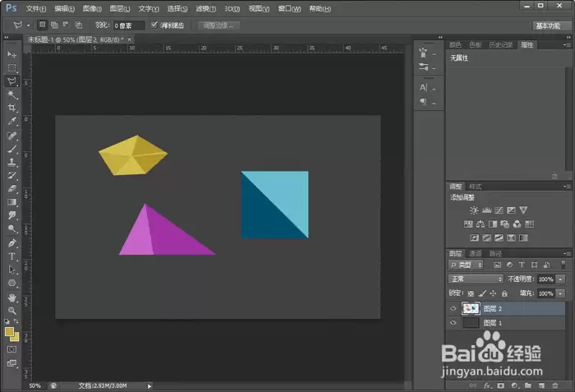Screen dimensions: 575x392
Task: Select the Clone Stamp tool
Action: (12, 162)
